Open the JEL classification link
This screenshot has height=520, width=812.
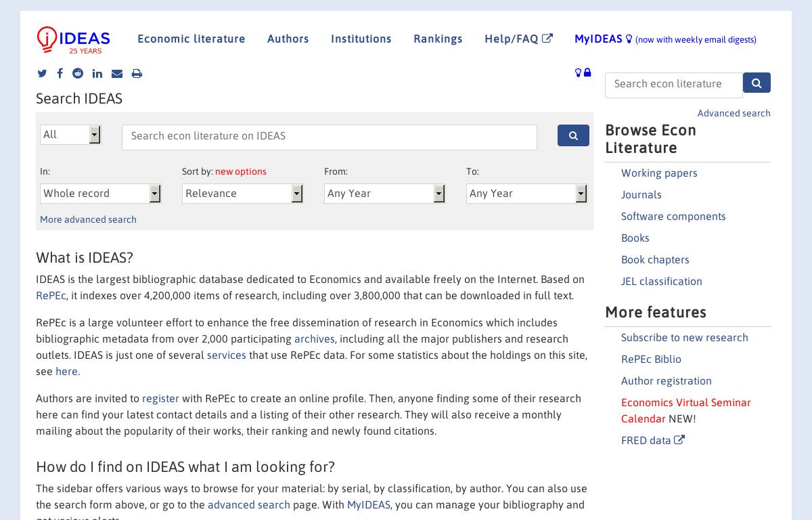[661, 282]
